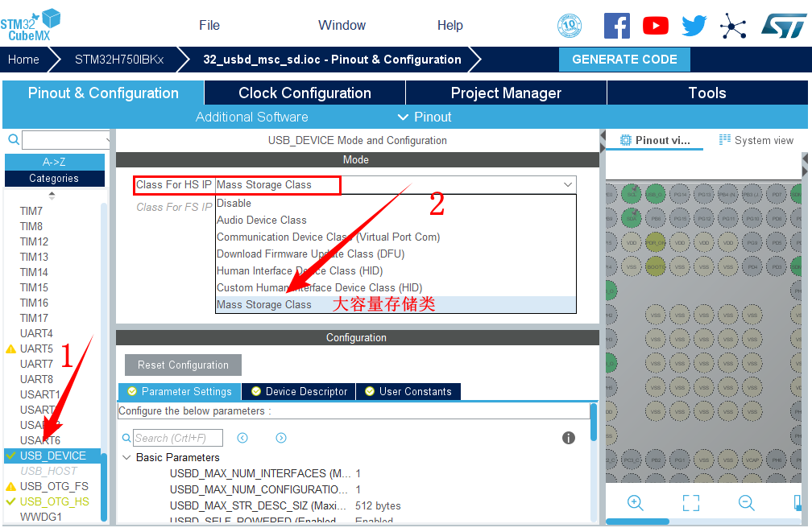Expand the Pinout dropdown chevron
This screenshot has height=532, width=812.
pyautogui.click(x=404, y=117)
